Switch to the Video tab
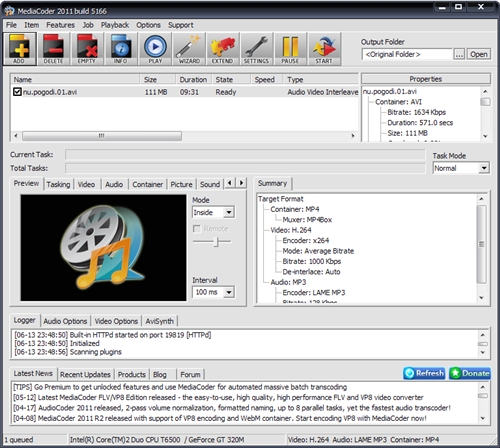 [86, 184]
